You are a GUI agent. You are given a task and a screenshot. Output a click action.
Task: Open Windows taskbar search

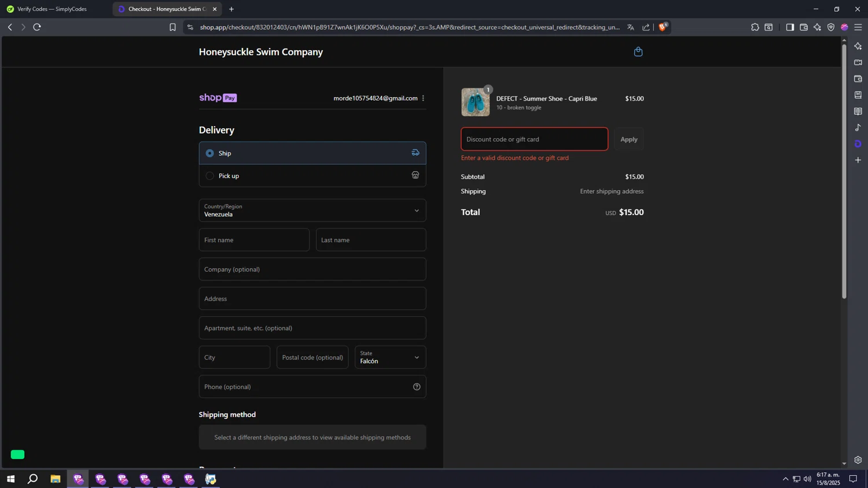point(33,479)
